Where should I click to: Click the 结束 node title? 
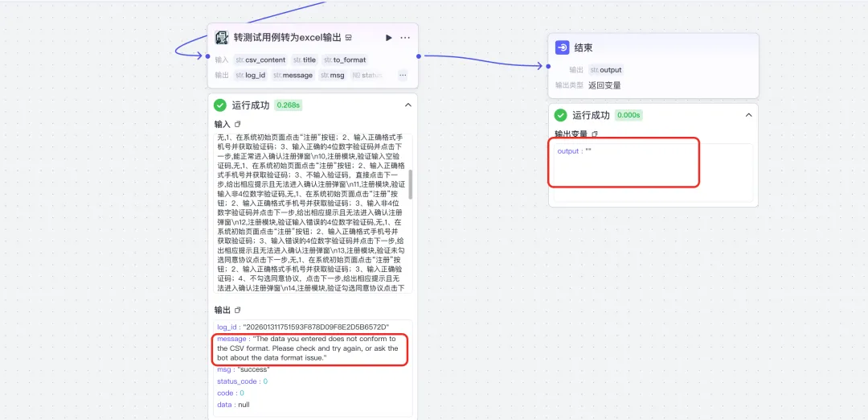click(584, 48)
